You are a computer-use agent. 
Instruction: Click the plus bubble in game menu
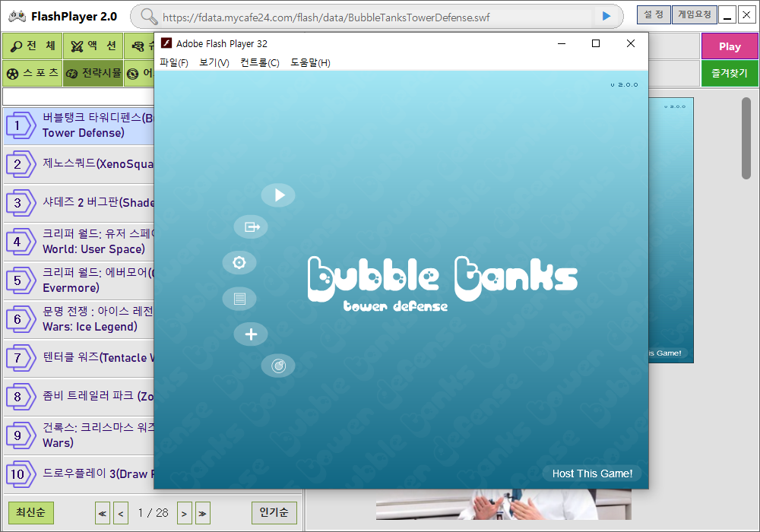click(251, 334)
